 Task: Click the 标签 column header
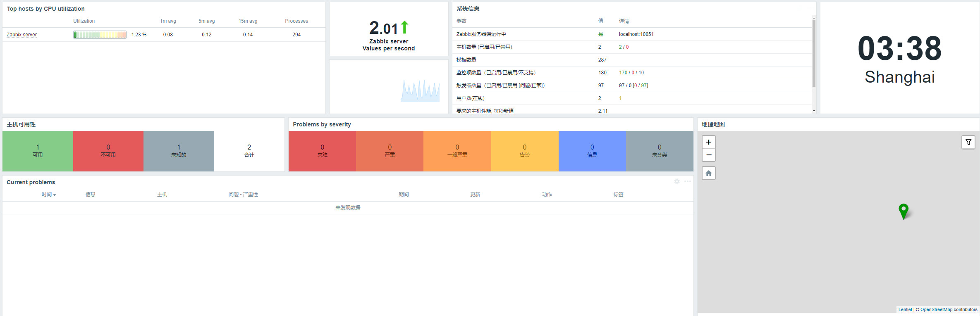coord(618,195)
